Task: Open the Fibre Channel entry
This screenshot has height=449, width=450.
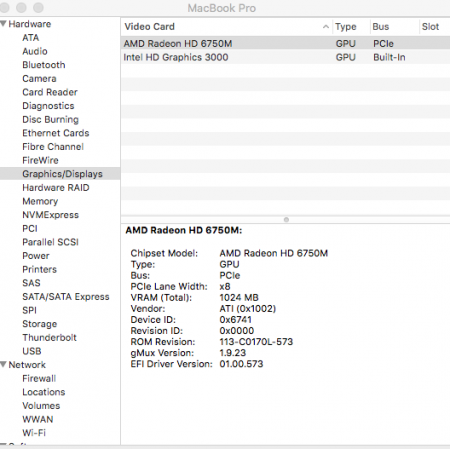Action: (x=53, y=147)
